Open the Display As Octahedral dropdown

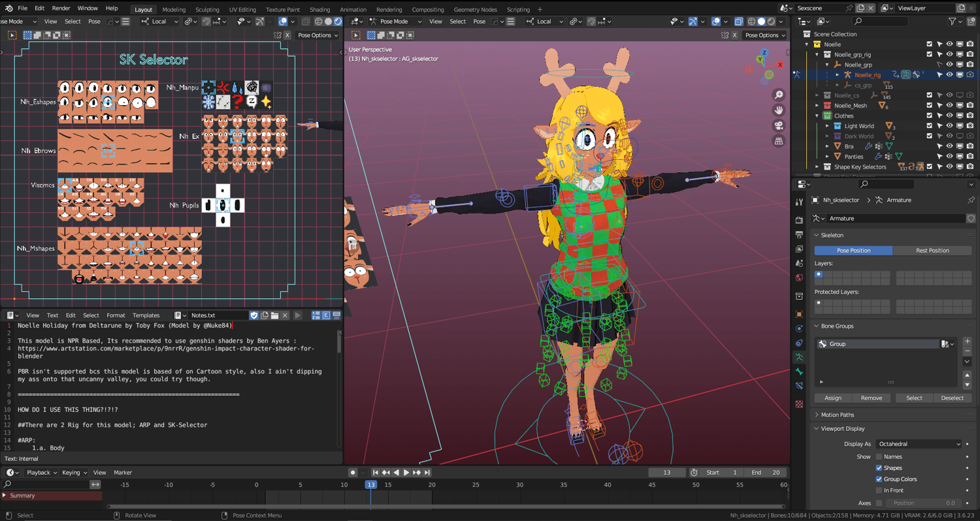coord(919,444)
